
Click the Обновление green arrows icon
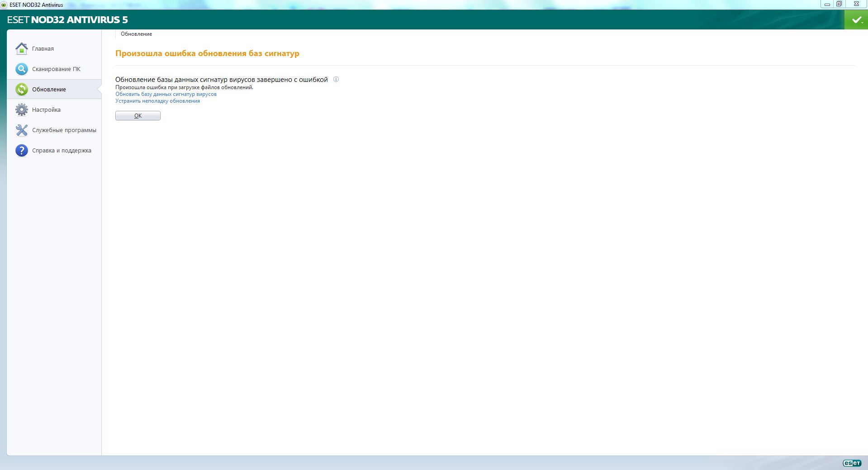[x=22, y=89]
